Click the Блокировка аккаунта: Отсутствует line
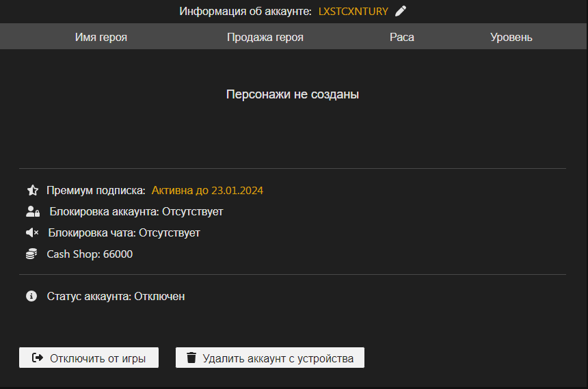This screenshot has height=389, width=588. 136,211
